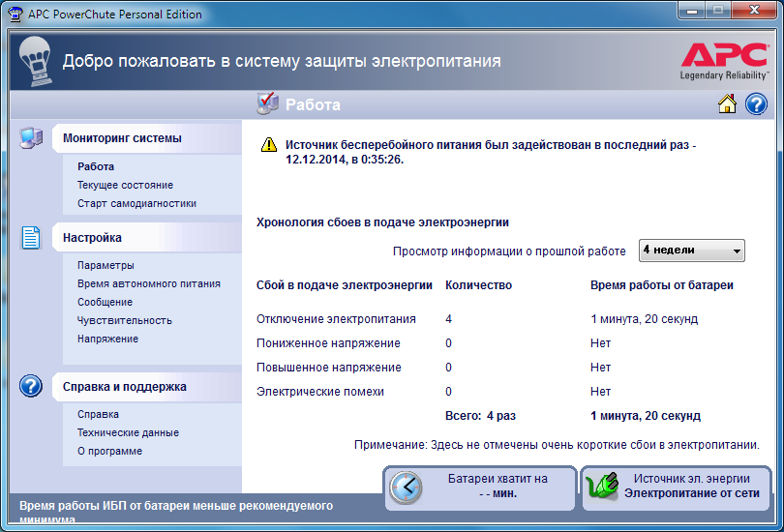
Task: Open the 4 недели period dropdown
Action: tap(691, 251)
